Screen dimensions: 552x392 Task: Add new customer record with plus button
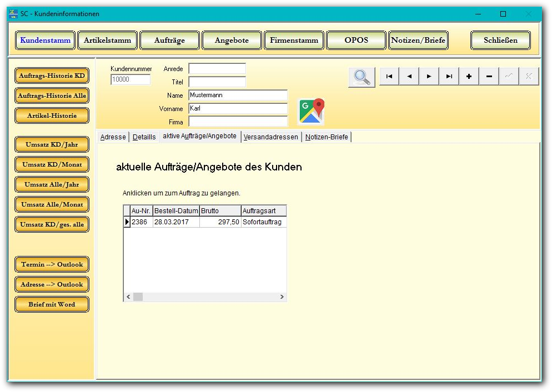(469, 77)
